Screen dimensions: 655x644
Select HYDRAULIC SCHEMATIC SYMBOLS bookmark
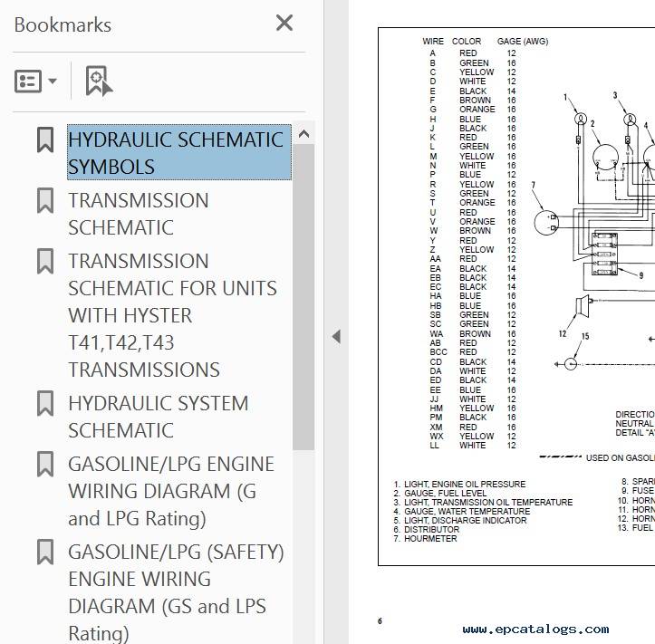coord(179,152)
